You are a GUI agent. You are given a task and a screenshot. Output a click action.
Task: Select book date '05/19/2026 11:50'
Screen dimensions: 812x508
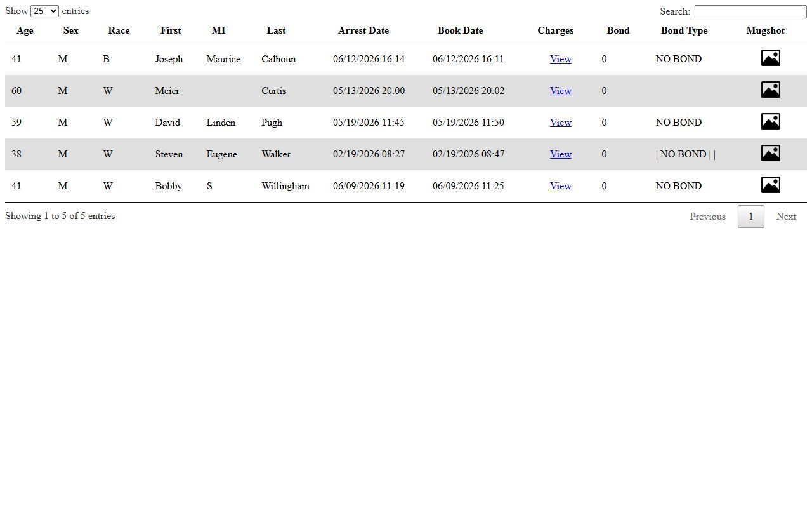coord(468,123)
